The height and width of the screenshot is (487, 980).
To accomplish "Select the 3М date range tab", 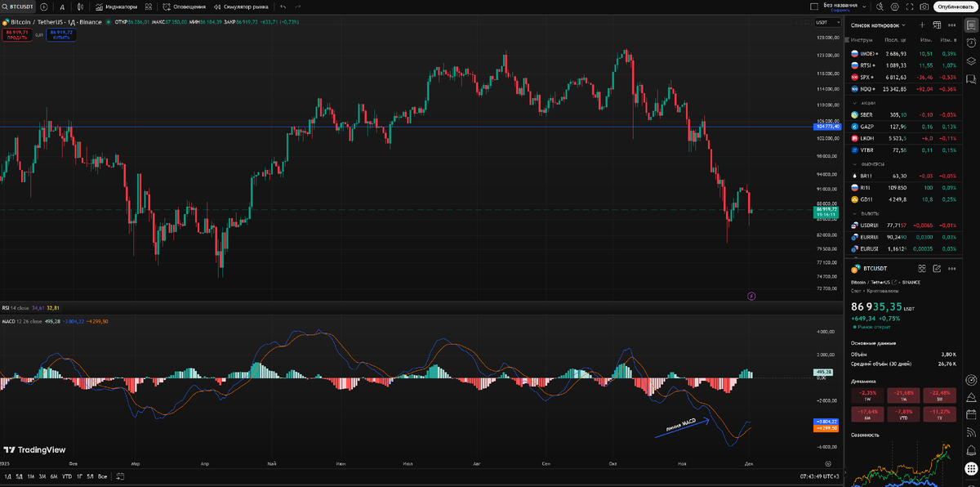I will click(x=42, y=476).
